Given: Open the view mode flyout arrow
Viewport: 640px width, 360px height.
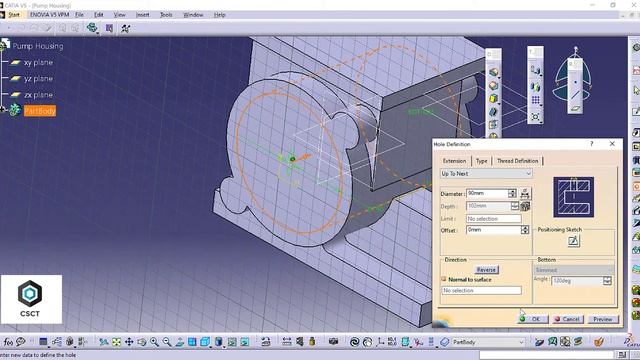Looking at the screenshot, I should click(224, 347).
